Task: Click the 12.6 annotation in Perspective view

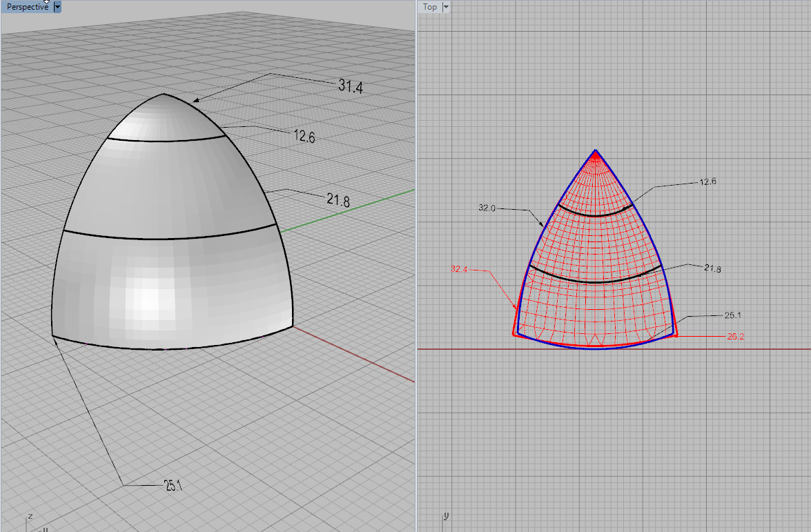Action: [304, 137]
